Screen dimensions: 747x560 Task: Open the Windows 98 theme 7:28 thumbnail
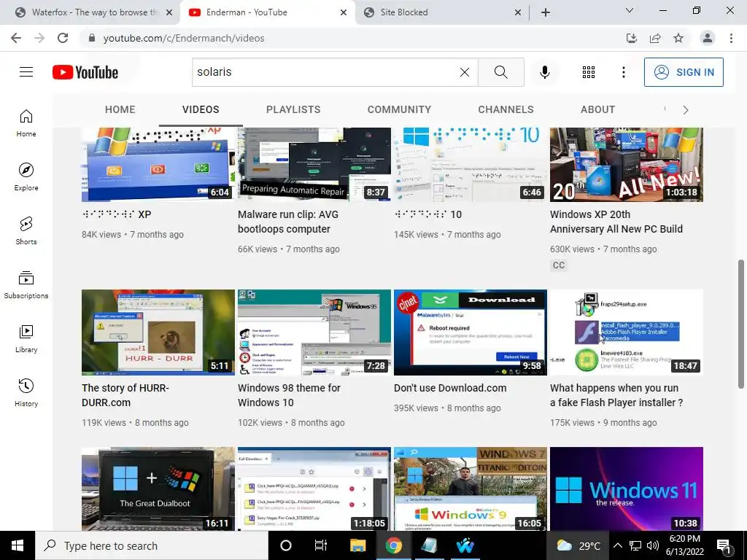pyautogui.click(x=314, y=332)
